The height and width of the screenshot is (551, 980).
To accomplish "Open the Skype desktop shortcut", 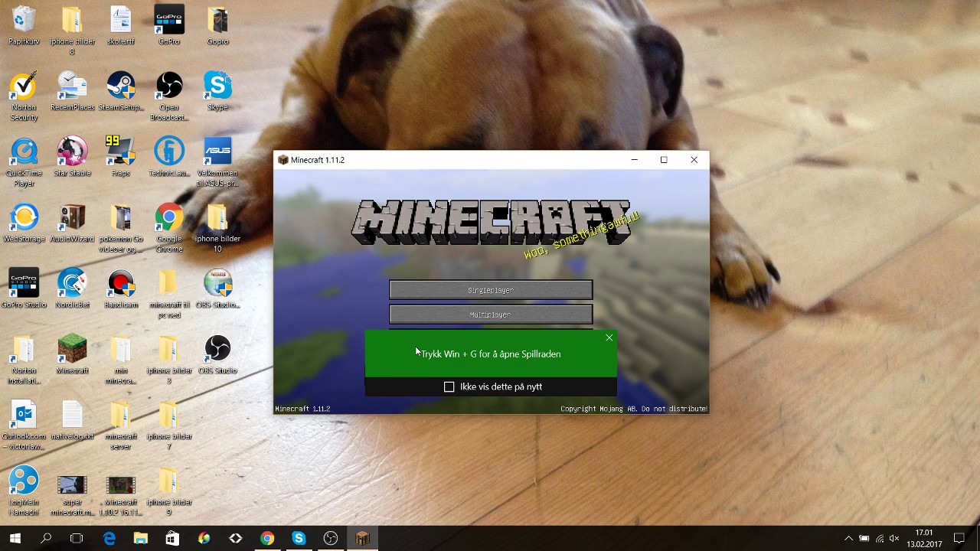I will coord(217,91).
